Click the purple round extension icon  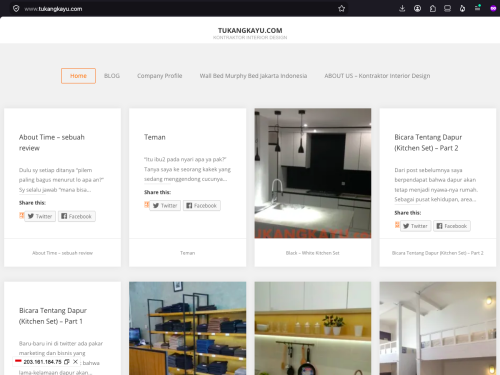pos(493,9)
